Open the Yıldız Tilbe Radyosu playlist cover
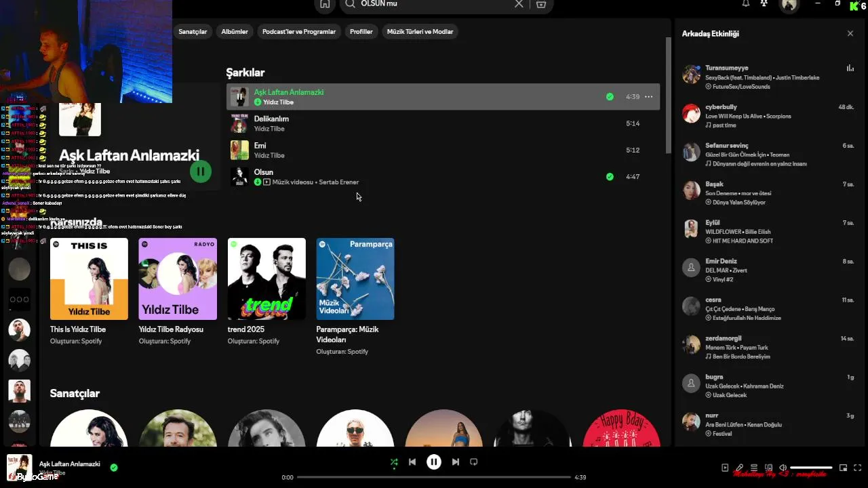868x488 pixels. coord(178,279)
